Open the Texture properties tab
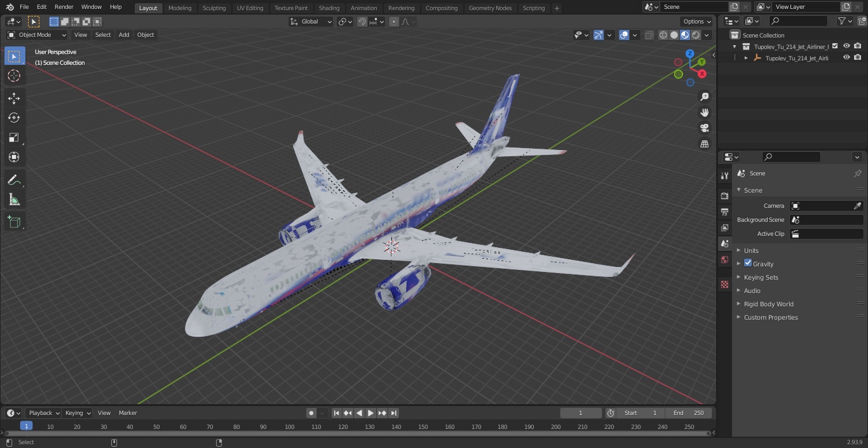868x448 pixels. (724, 284)
